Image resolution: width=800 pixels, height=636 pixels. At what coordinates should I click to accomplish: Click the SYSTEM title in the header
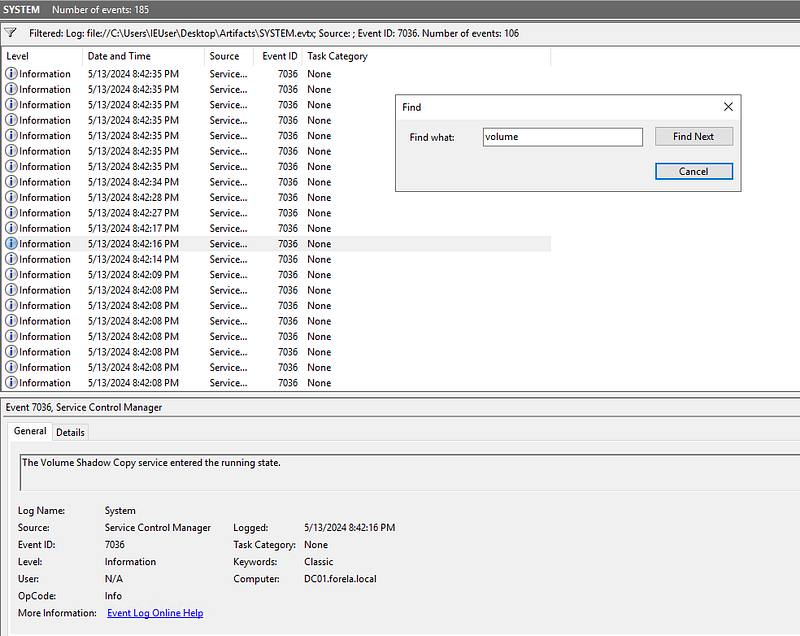coord(21,9)
